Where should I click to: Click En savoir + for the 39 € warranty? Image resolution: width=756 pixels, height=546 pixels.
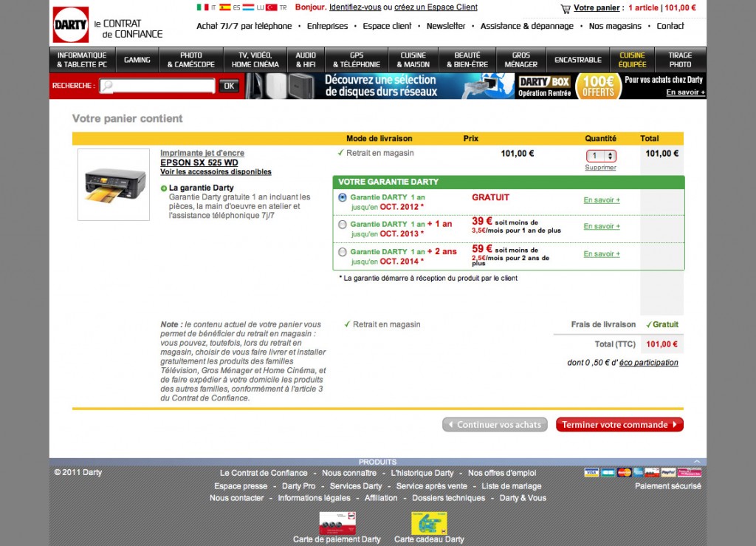[x=602, y=226]
